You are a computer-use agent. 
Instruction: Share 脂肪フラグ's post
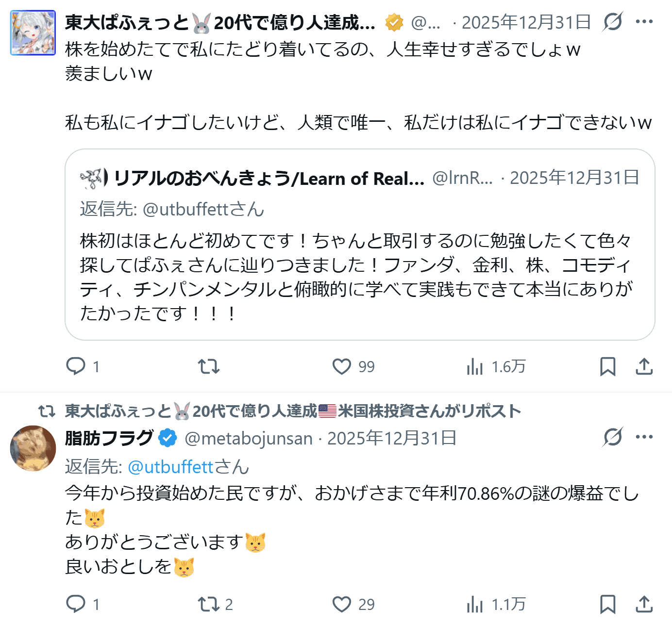[644, 604]
